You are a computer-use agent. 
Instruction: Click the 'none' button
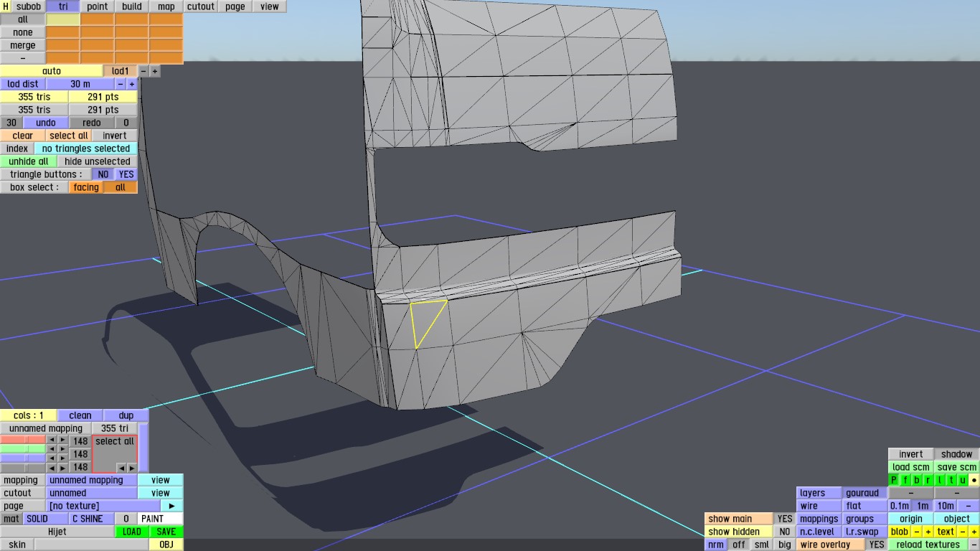click(23, 32)
